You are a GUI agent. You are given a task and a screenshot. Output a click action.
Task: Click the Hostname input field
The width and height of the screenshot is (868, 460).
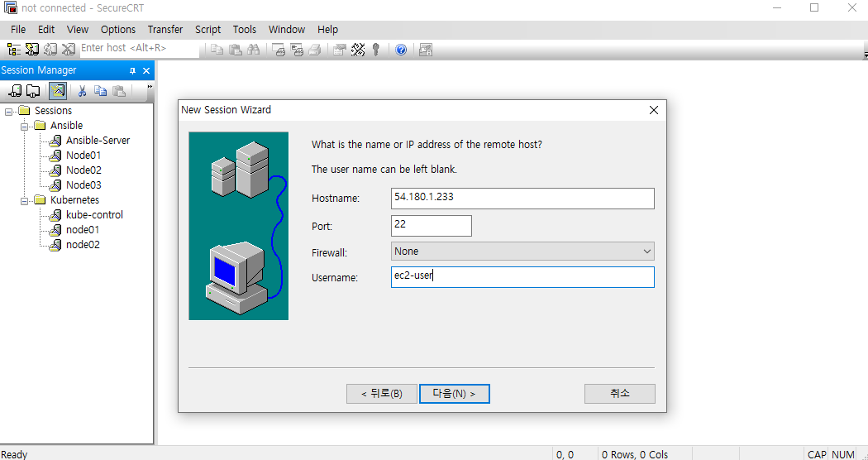point(522,199)
